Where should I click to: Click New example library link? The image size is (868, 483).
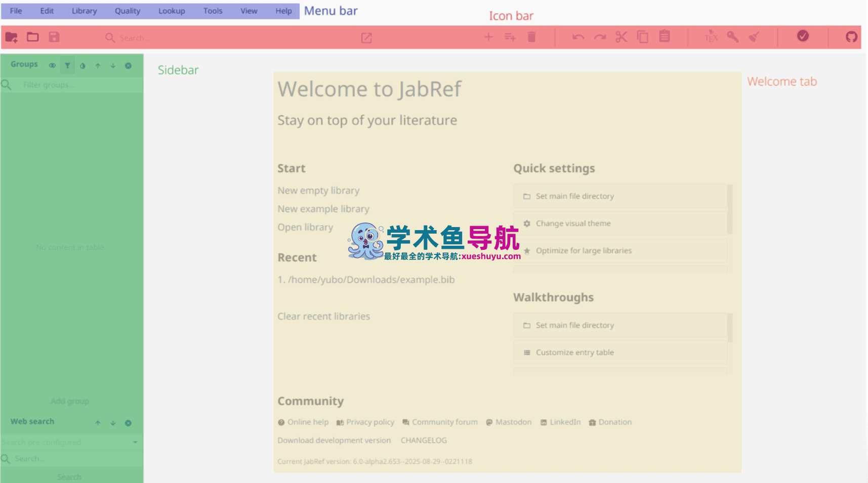(323, 209)
